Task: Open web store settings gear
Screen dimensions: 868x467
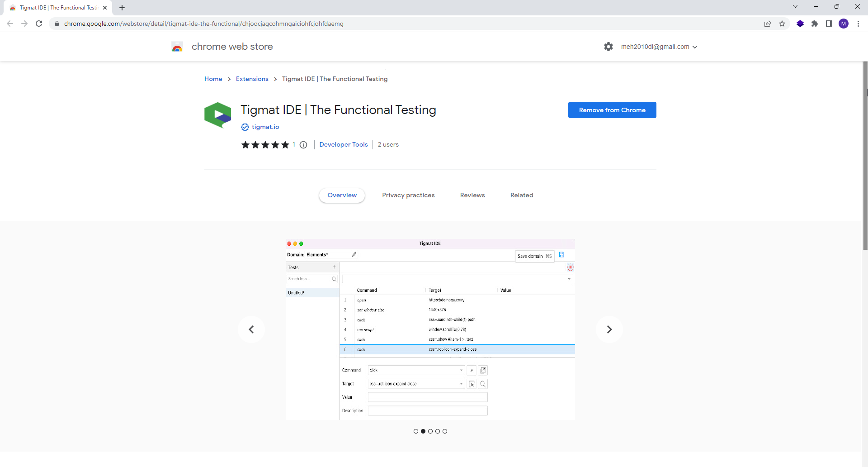Action: pos(609,47)
